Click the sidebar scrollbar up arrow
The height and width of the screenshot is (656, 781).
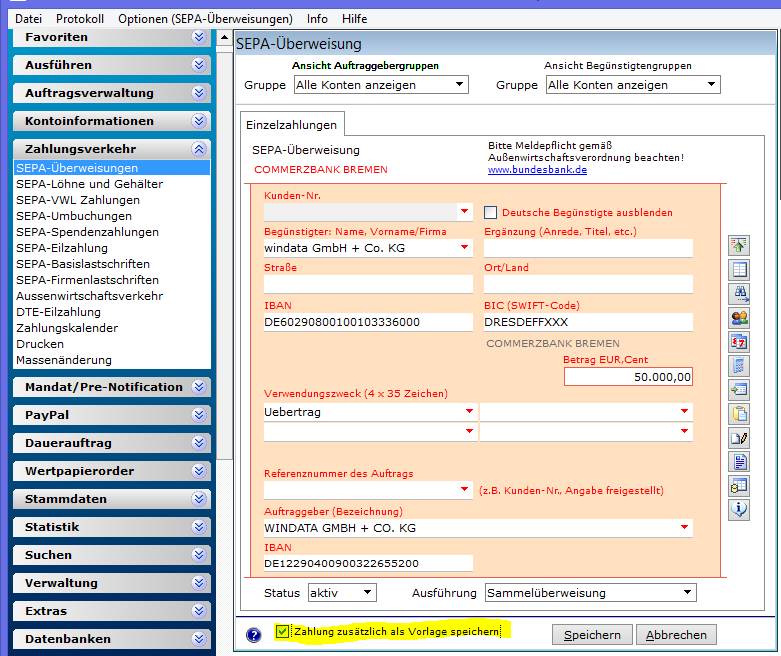(225, 37)
